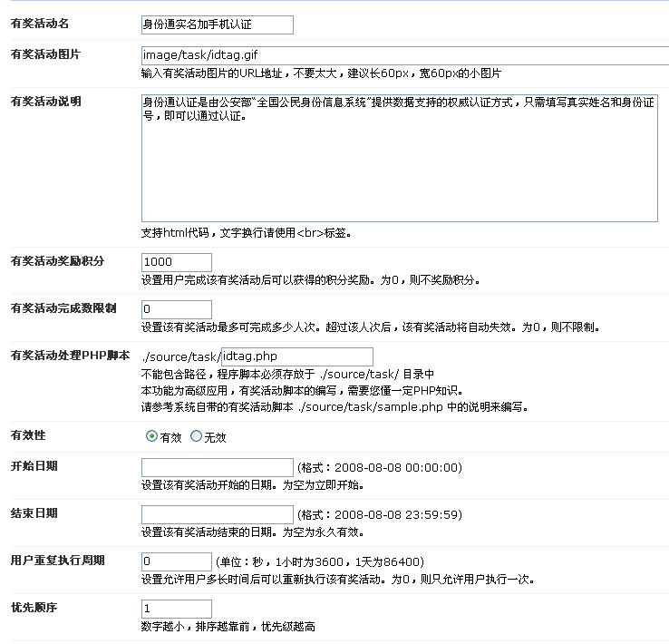669x644 pixels.
Task: Click the 有奖活动处理PHP脚本 label
Action: [71, 356]
